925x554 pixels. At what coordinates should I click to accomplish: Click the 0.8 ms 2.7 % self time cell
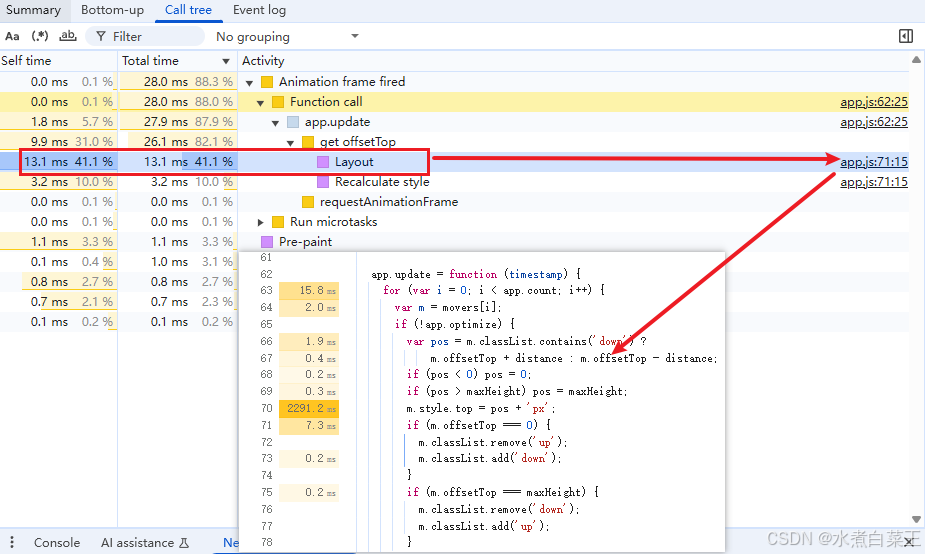58,282
